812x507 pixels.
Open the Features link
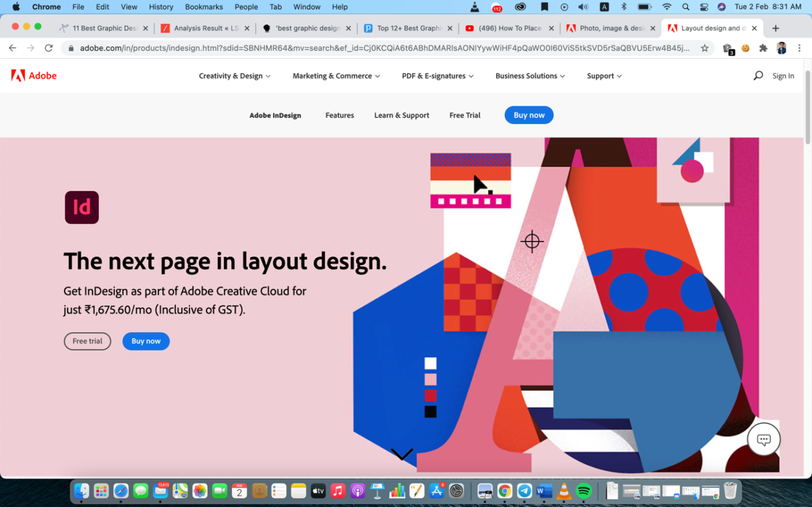click(x=339, y=115)
